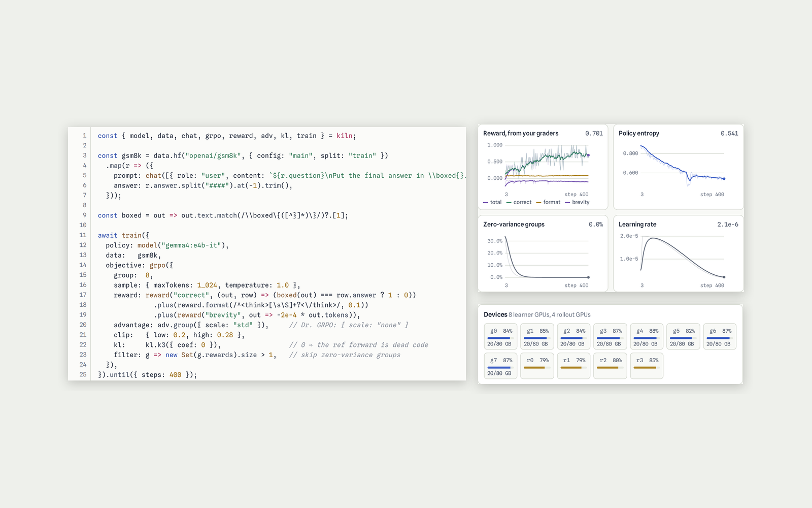Click the Learning rate chart title
Viewport: 812px width, 508px height.
pyautogui.click(x=637, y=224)
